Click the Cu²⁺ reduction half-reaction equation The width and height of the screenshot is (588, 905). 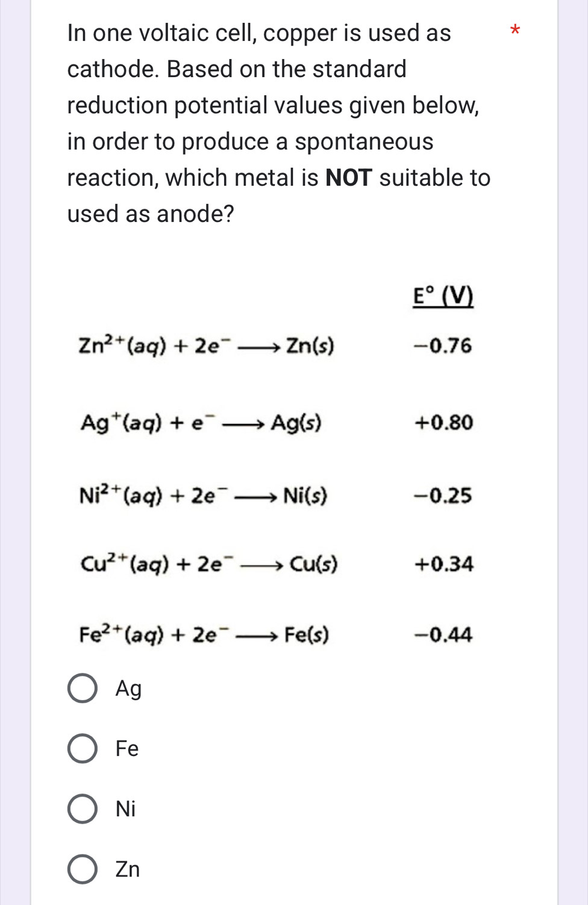coord(208,564)
